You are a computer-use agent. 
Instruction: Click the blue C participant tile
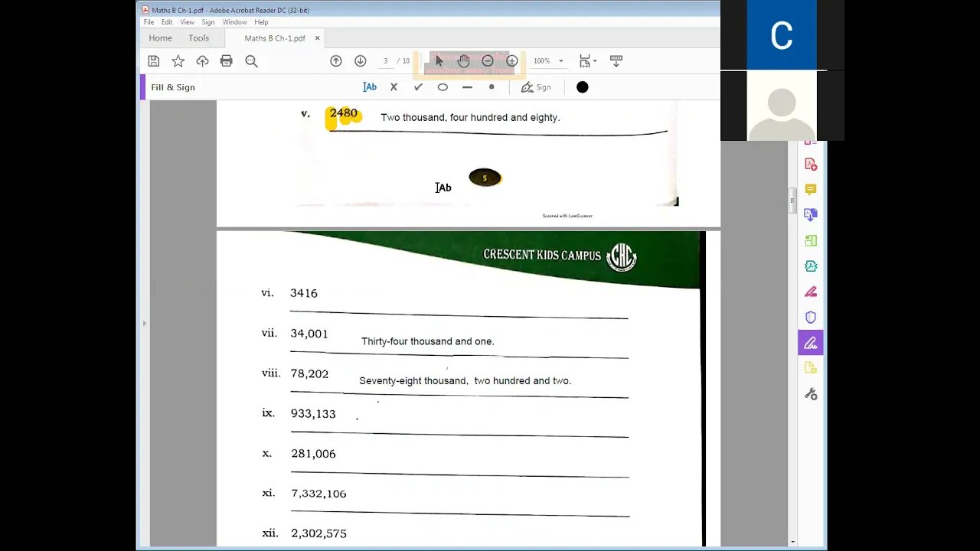pos(782,34)
